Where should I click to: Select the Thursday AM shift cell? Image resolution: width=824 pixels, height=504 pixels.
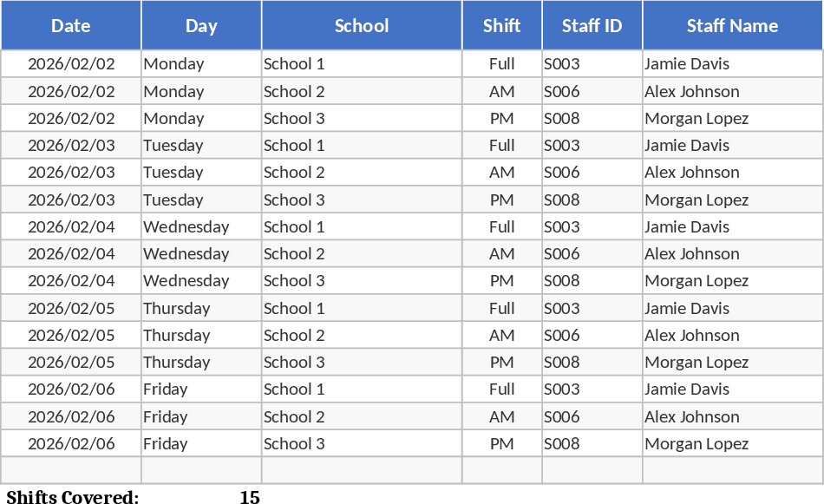(x=502, y=335)
